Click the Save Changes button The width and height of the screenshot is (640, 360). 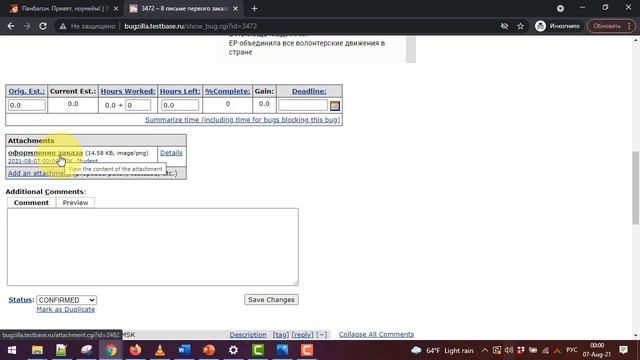click(271, 300)
